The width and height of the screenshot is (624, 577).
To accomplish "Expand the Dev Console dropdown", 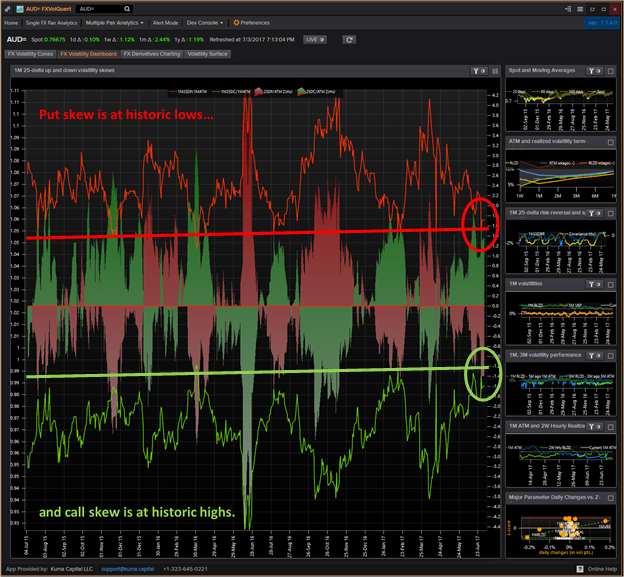I will click(x=205, y=23).
